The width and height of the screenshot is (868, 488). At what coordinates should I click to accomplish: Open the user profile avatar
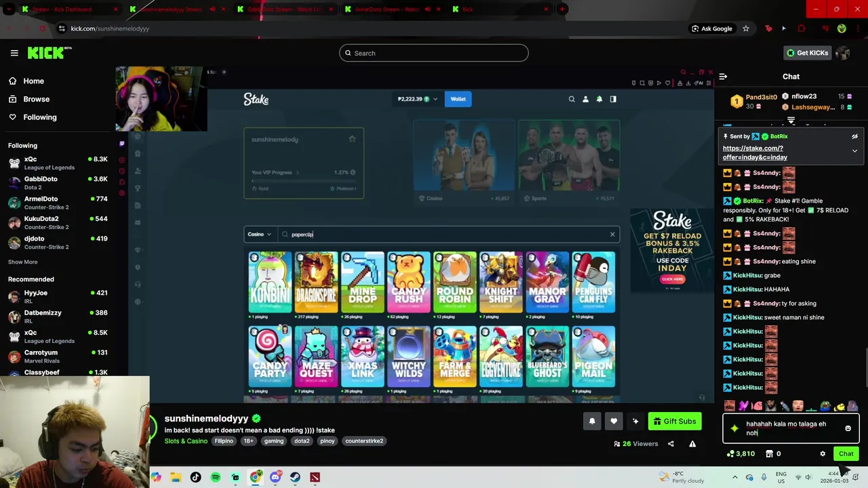pyautogui.click(x=842, y=53)
